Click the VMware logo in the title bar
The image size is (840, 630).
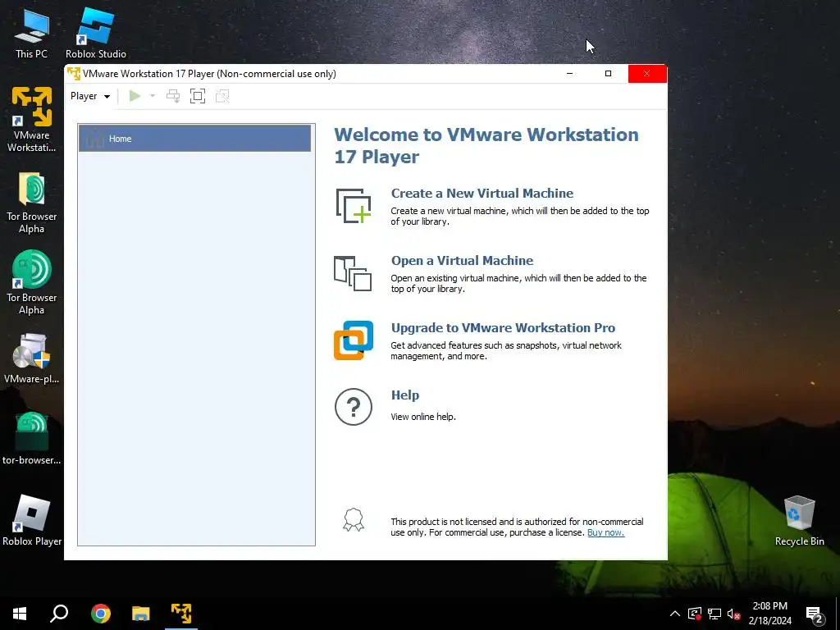coord(74,73)
